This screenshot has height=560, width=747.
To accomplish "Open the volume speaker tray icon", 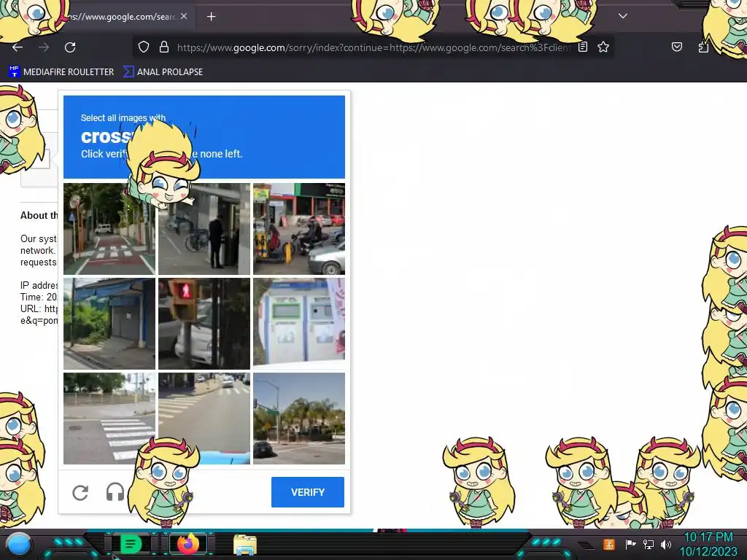I will click(x=666, y=544).
